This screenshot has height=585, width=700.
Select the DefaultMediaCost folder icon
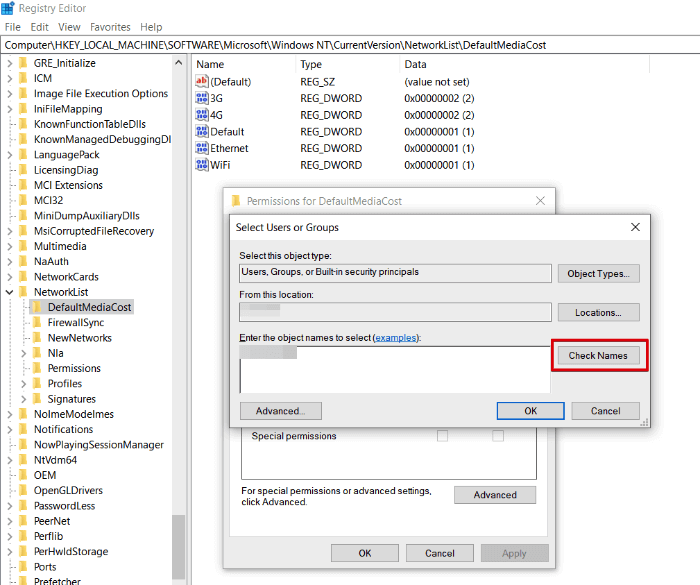coord(38,308)
